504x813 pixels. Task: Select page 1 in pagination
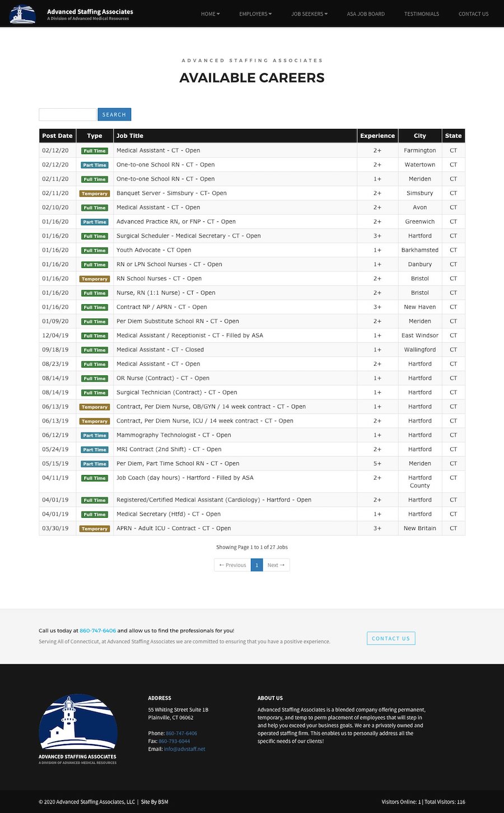point(256,565)
